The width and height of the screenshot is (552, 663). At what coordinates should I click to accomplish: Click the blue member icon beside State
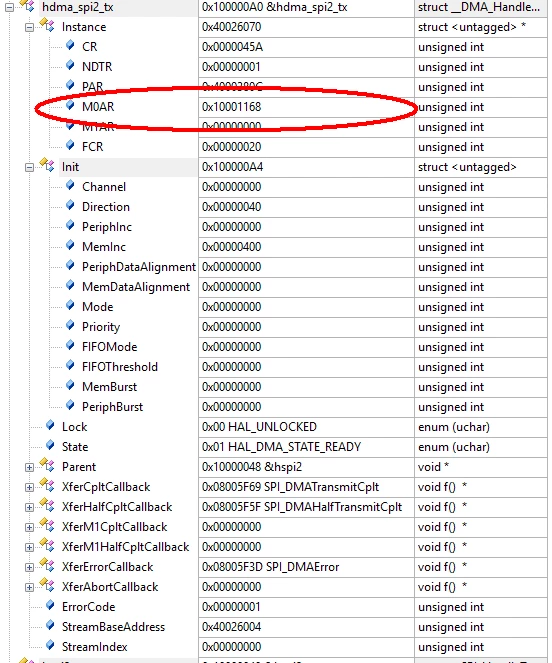pyautogui.click(x=50, y=445)
